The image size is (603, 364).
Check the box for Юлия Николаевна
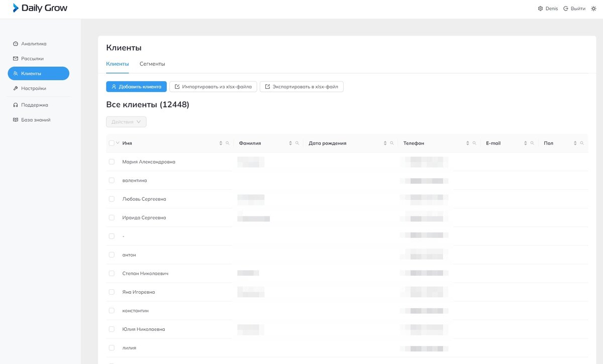(x=112, y=329)
